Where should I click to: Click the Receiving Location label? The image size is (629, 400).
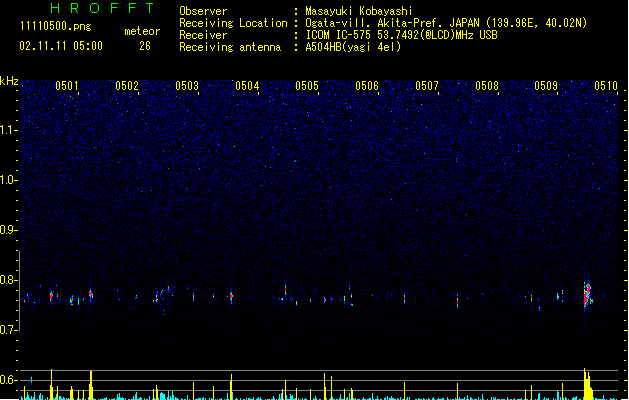pyautogui.click(x=233, y=23)
